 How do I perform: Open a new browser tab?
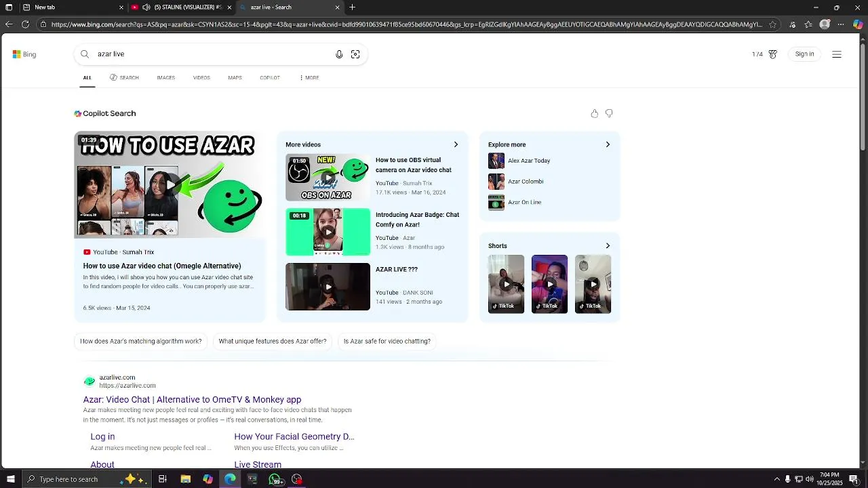(x=352, y=7)
